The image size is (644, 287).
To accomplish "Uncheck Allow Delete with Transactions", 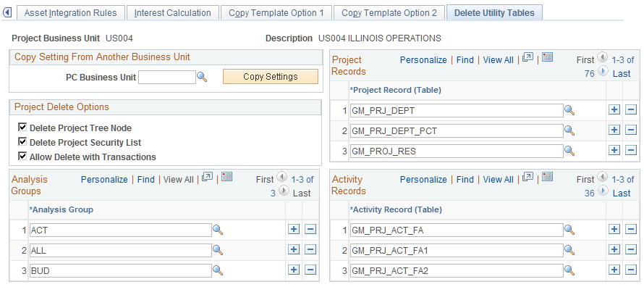I will click(x=22, y=157).
